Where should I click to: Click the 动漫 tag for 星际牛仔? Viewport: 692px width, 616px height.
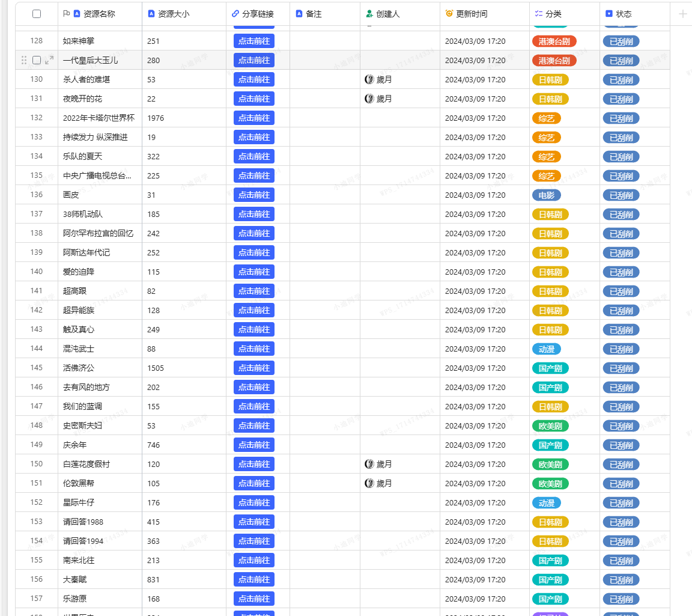click(546, 503)
